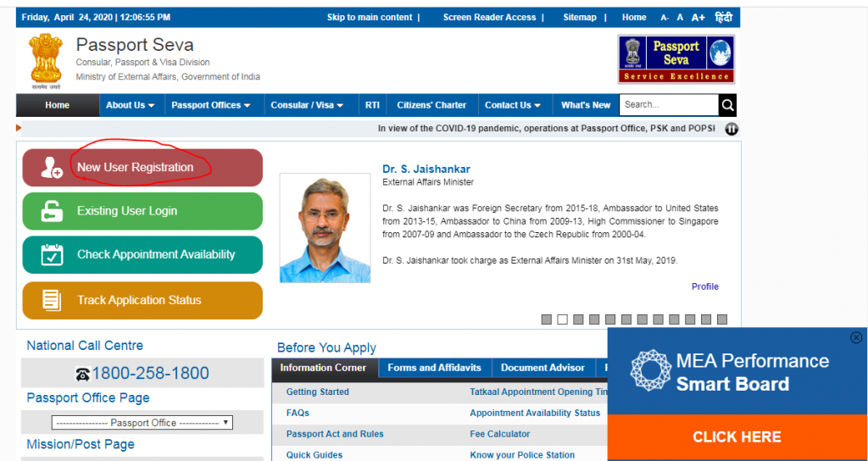Viewport: 868px width, 461px height.
Task: Click the Dr. S. Jaishankar name heading
Action: pyautogui.click(x=426, y=169)
